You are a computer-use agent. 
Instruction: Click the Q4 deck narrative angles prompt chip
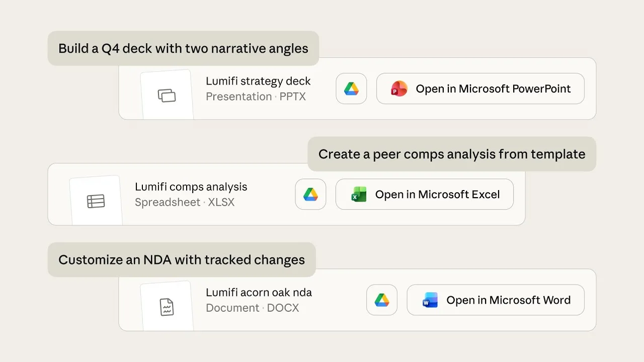pyautogui.click(x=183, y=48)
